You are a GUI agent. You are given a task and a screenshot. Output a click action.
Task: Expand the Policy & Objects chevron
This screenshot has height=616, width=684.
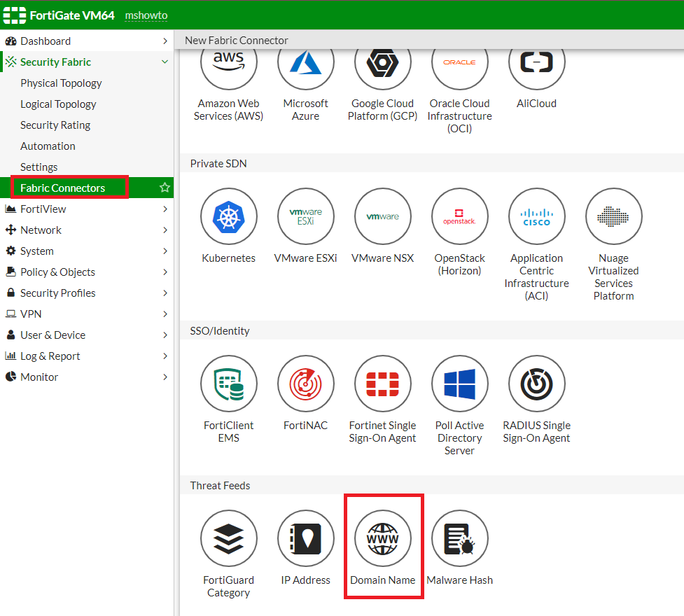click(165, 272)
